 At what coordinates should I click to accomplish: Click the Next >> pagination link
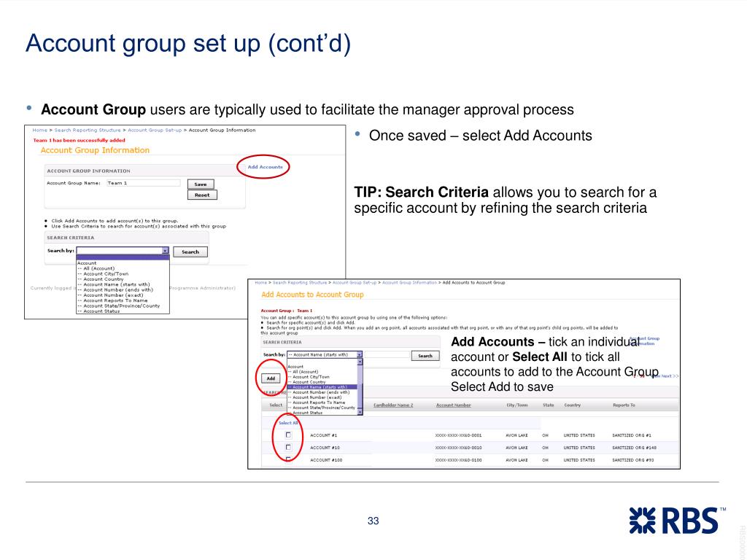point(670,376)
